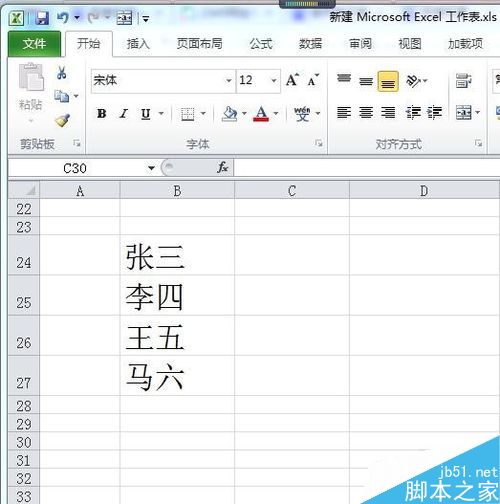Open the Undo history dropdown arrow
The width and height of the screenshot is (500, 504).
[x=77, y=17]
